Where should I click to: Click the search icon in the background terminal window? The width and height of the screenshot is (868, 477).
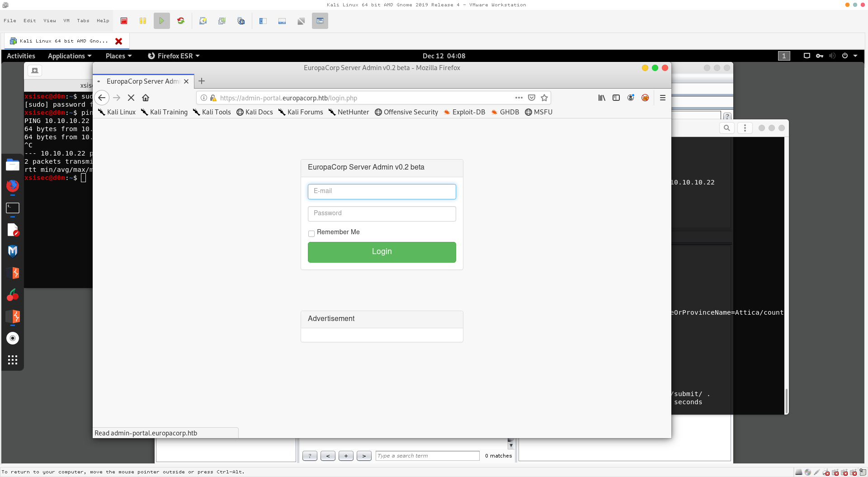coord(727,128)
